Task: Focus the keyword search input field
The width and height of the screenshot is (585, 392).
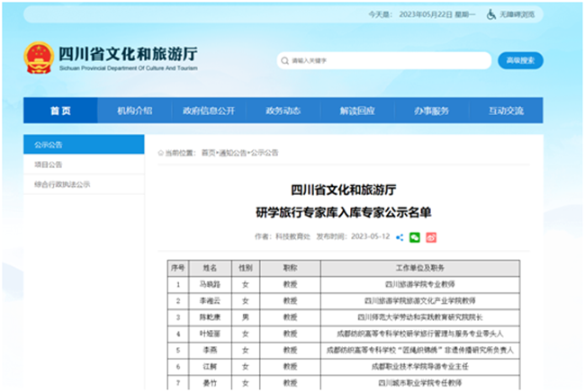Action: coord(378,60)
